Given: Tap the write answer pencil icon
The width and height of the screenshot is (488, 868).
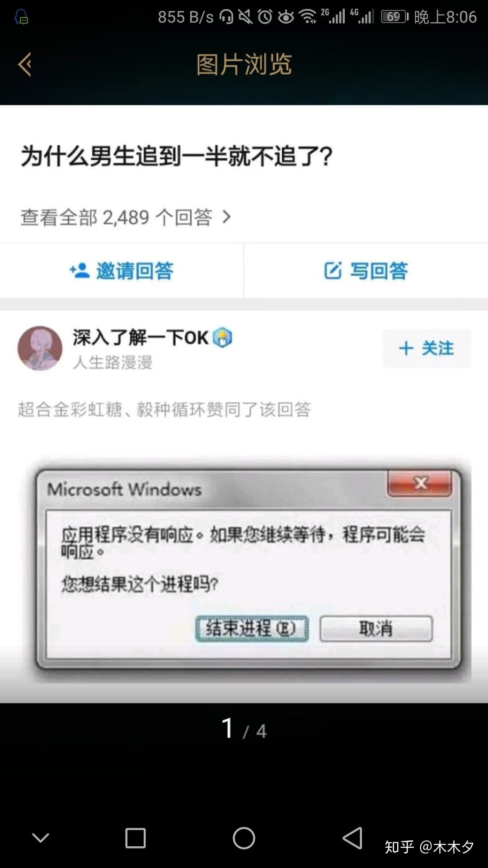Looking at the screenshot, I should [x=333, y=270].
